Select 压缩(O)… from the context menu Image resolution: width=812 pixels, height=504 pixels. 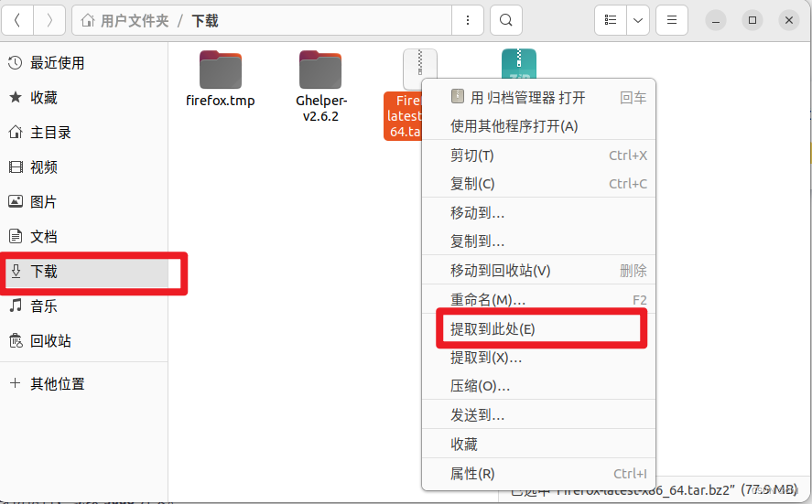pos(480,387)
